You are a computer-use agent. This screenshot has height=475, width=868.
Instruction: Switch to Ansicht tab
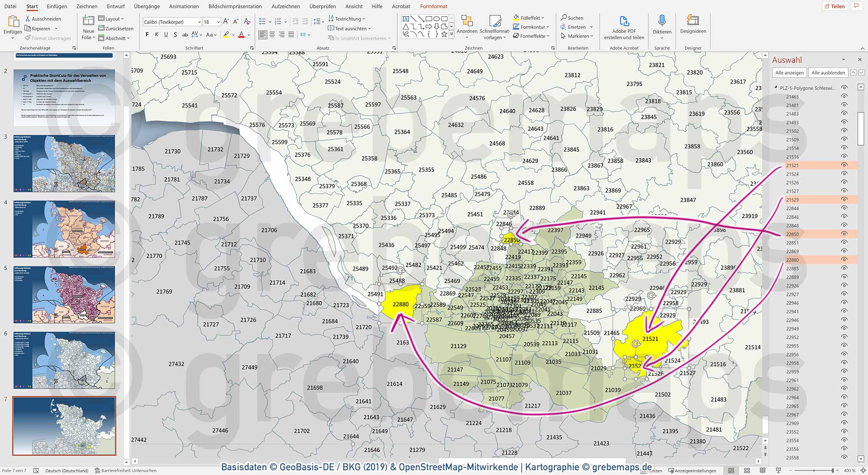(354, 6)
